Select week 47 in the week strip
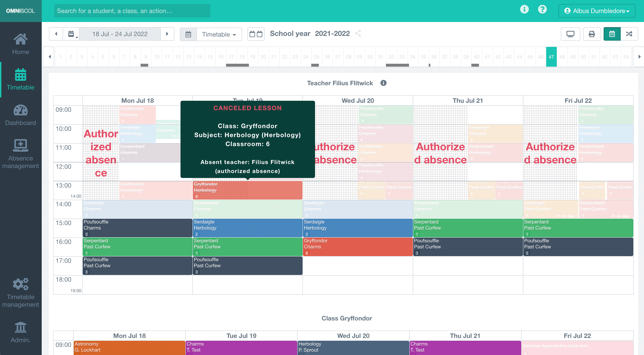Image resolution: width=644 pixels, height=355 pixels. [x=551, y=57]
